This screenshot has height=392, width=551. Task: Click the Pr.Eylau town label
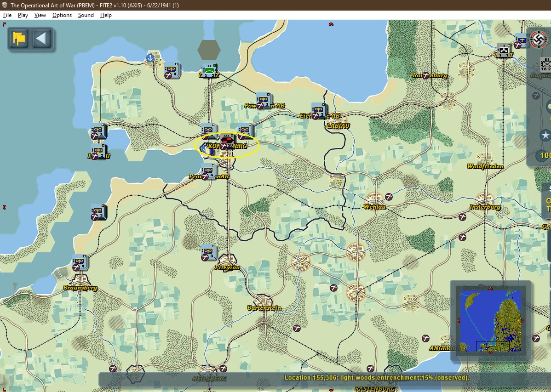click(227, 267)
